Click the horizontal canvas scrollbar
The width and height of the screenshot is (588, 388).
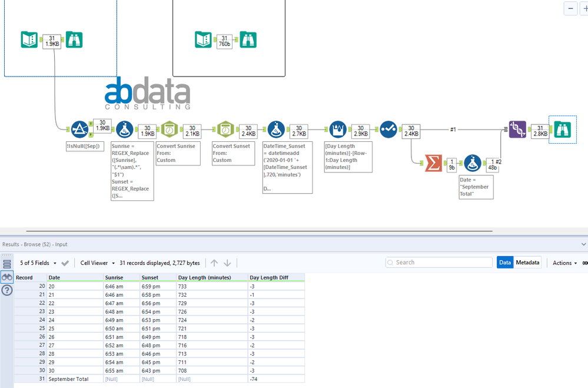click(259, 231)
